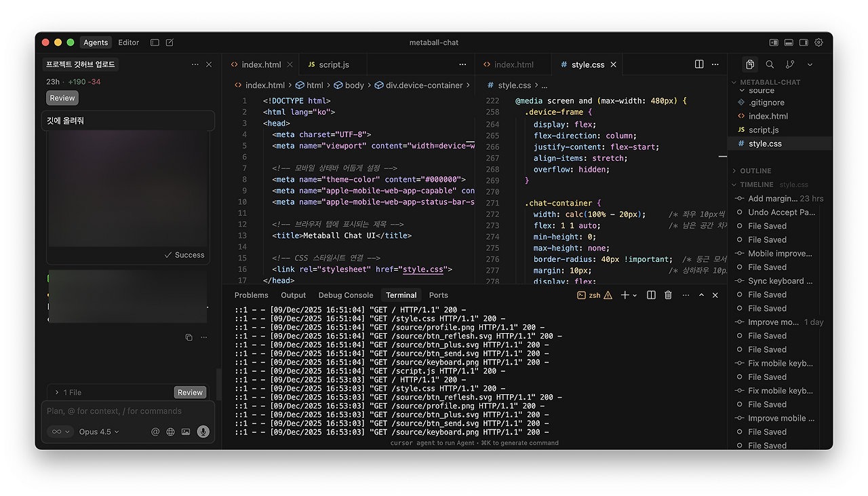Click the terminal warning triangle icon
Image resolution: width=868 pixels, height=496 pixels.
pyautogui.click(x=608, y=295)
